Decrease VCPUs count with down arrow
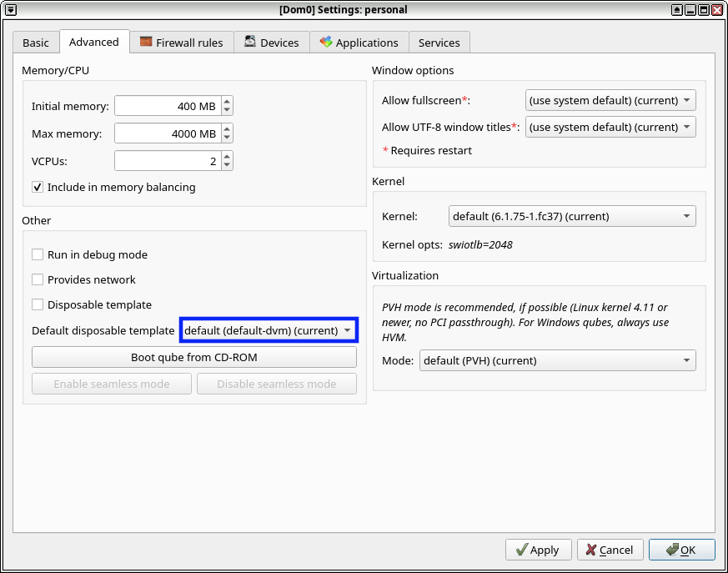The image size is (728, 573). pos(227,165)
